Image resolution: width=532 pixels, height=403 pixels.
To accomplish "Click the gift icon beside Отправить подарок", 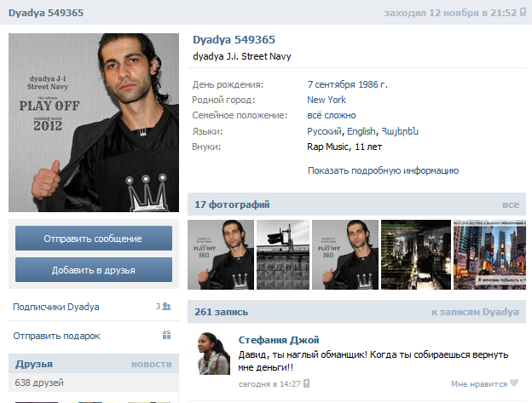I will point(166,335).
